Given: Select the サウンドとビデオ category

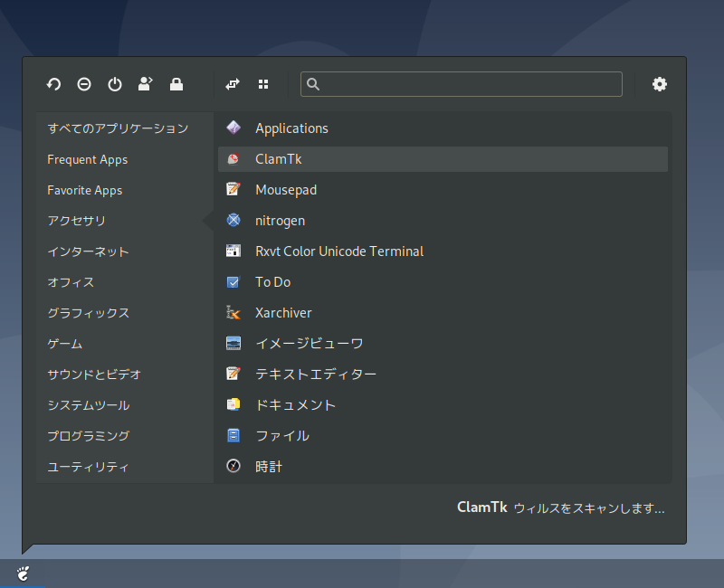Looking at the screenshot, I should (125, 375).
